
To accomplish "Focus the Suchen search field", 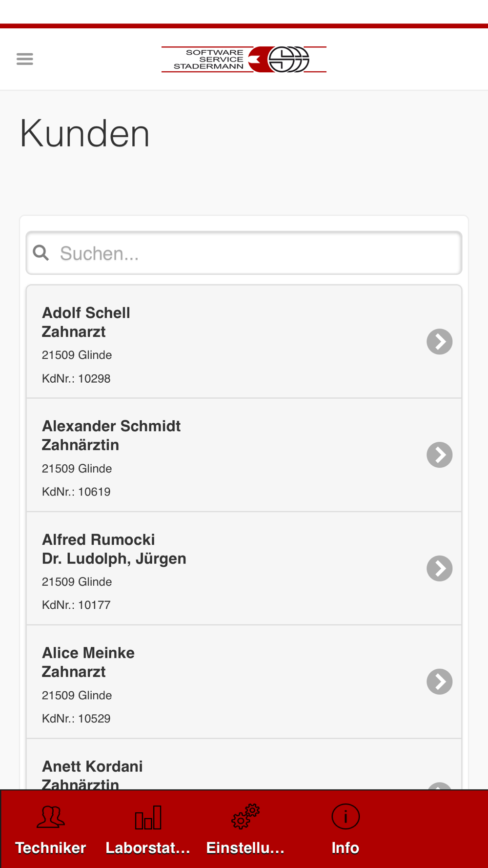I will click(244, 253).
